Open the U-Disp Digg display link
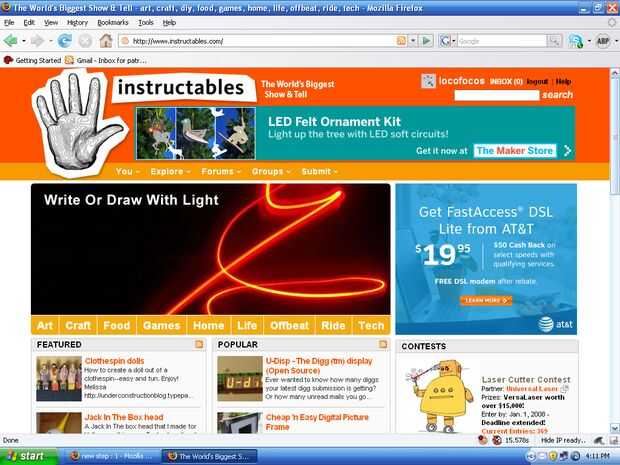Viewport: 620px width, 465px height. (x=319, y=366)
